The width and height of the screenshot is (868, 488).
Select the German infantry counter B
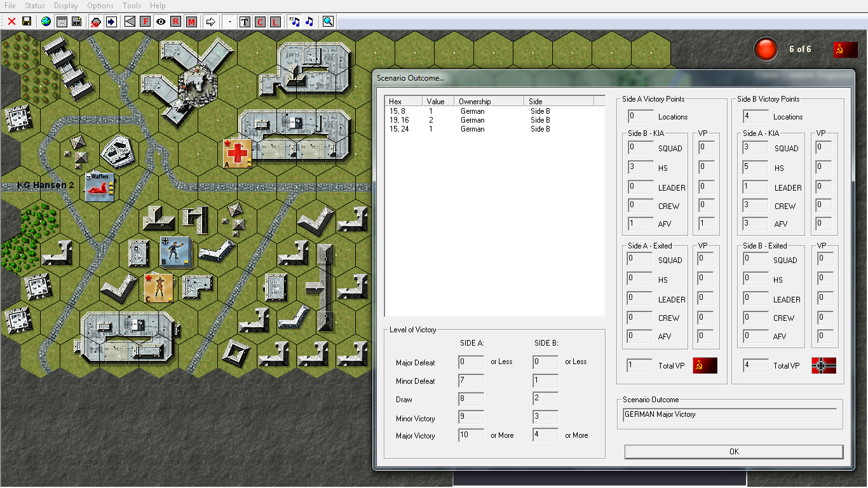176,252
